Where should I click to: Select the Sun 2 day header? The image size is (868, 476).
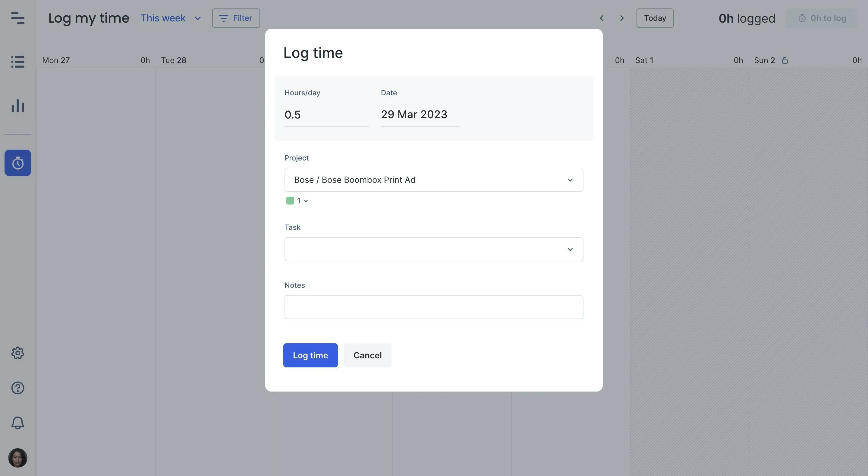pos(764,60)
